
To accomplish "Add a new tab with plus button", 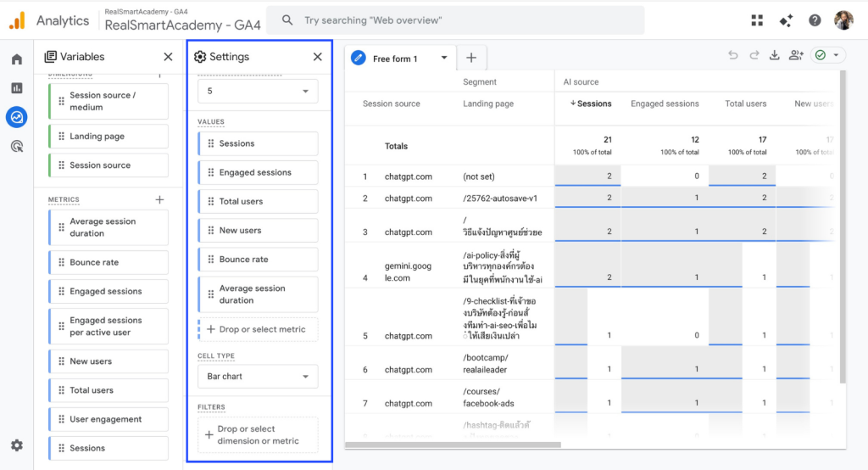I will point(471,58).
